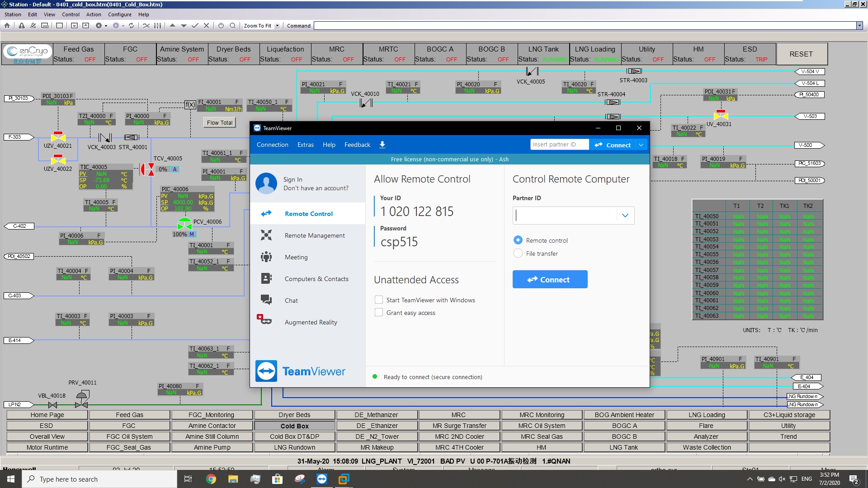Viewport: 868px width, 488px height.
Task: Open the top Connect button's dropdown arrow
Action: click(x=641, y=145)
